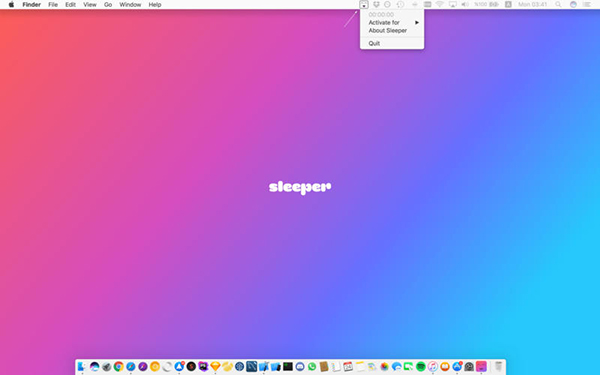Open Spotlight search magnifier

click(558, 5)
